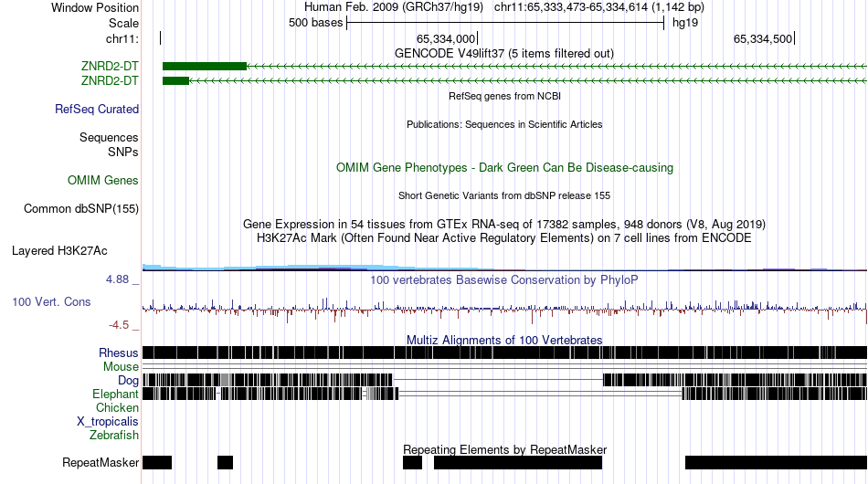Click the leftmost RepeatMasker block
This screenshot has width=868, height=484.
pyautogui.click(x=157, y=462)
